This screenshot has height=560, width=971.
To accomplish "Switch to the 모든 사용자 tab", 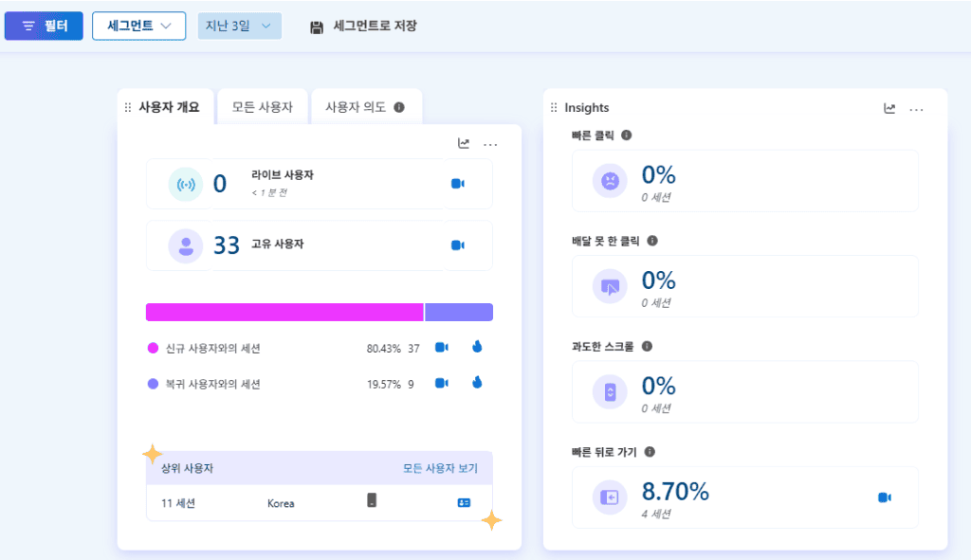I will coord(262,107).
